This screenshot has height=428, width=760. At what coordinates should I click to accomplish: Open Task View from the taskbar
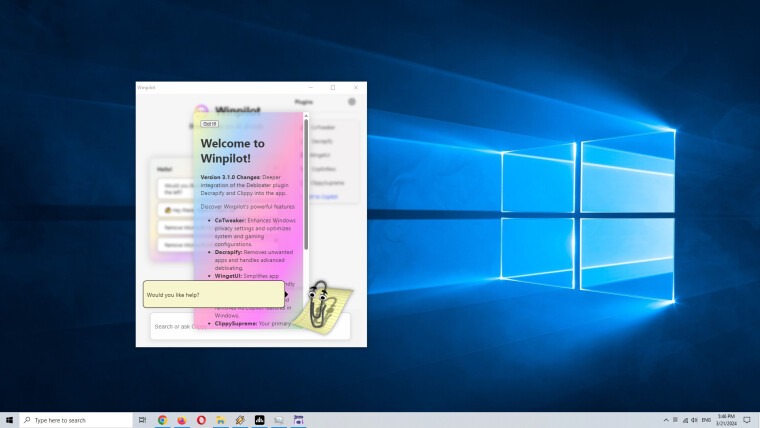point(142,420)
